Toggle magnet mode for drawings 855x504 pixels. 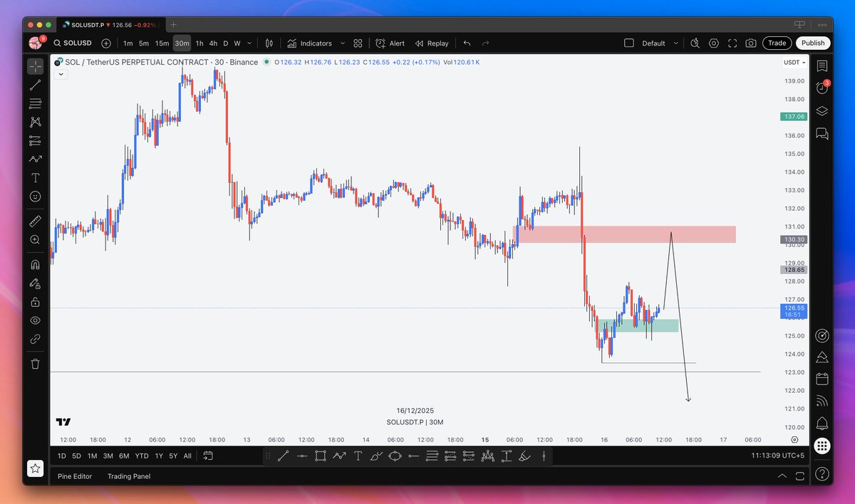36,265
